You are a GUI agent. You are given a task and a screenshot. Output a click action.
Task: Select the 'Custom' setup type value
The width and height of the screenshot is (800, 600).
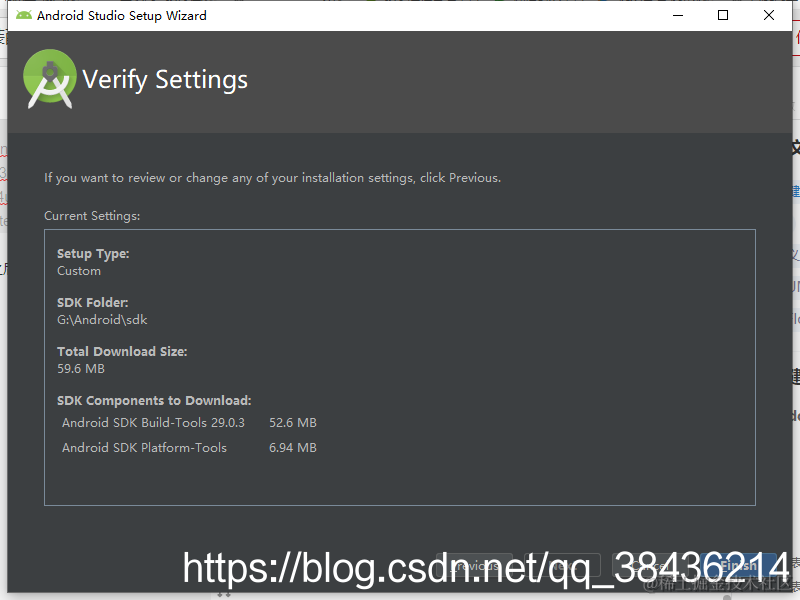point(79,271)
